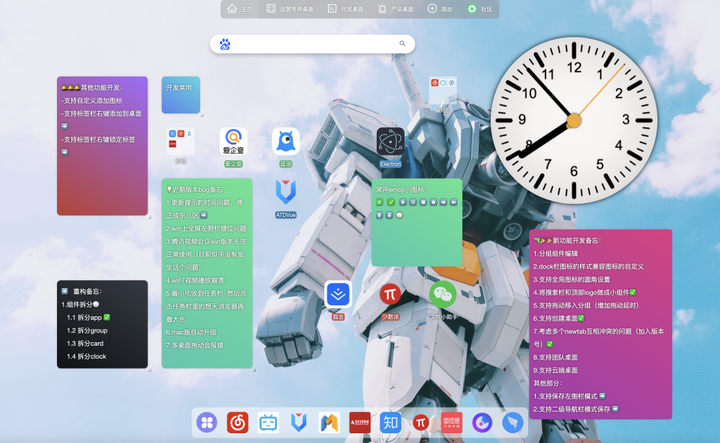Select the line -支持自定义添加图标

click(x=92, y=101)
